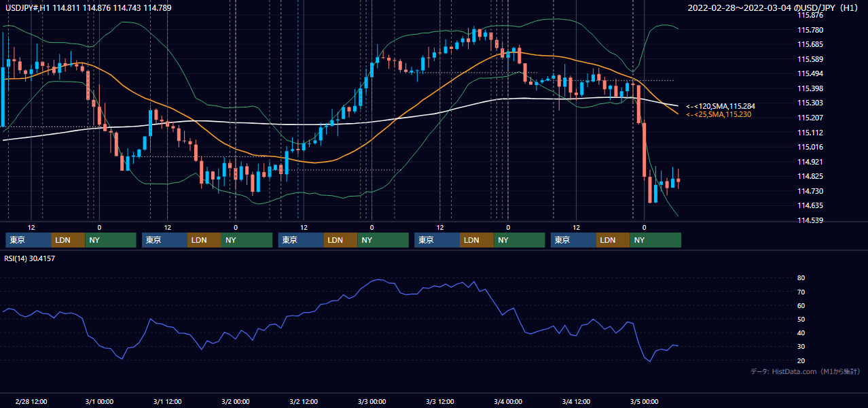The width and height of the screenshot is (868, 408).
Task: Select the RSI(14) 30.4157 indicator label
Action: [x=30, y=258]
